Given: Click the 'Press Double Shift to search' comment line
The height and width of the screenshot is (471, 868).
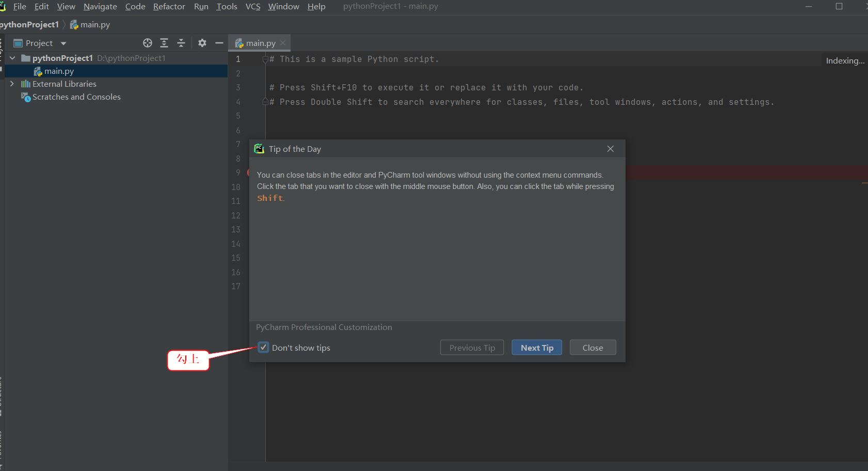Looking at the screenshot, I should [x=522, y=102].
